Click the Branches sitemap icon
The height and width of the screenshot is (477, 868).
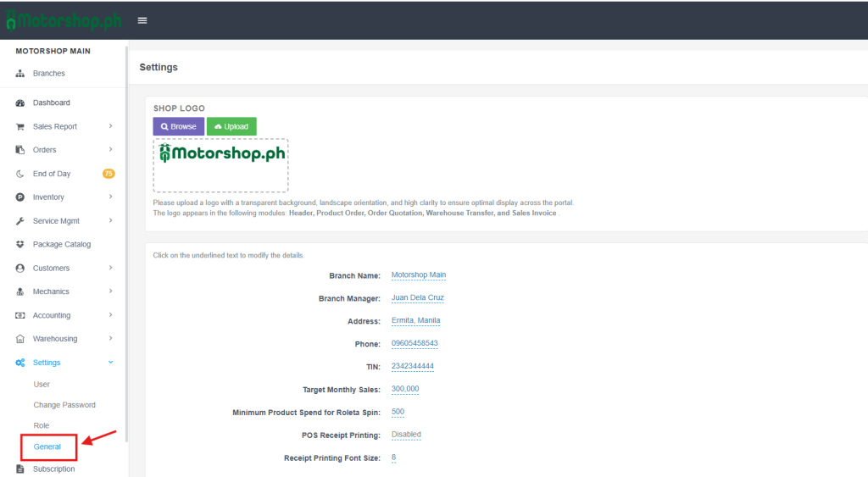click(x=20, y=74)
